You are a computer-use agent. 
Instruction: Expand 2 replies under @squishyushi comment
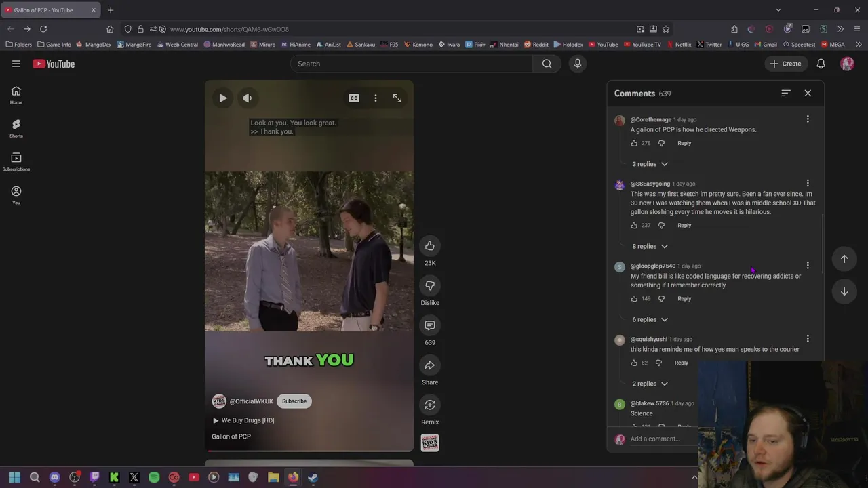(x=650, y=384)
